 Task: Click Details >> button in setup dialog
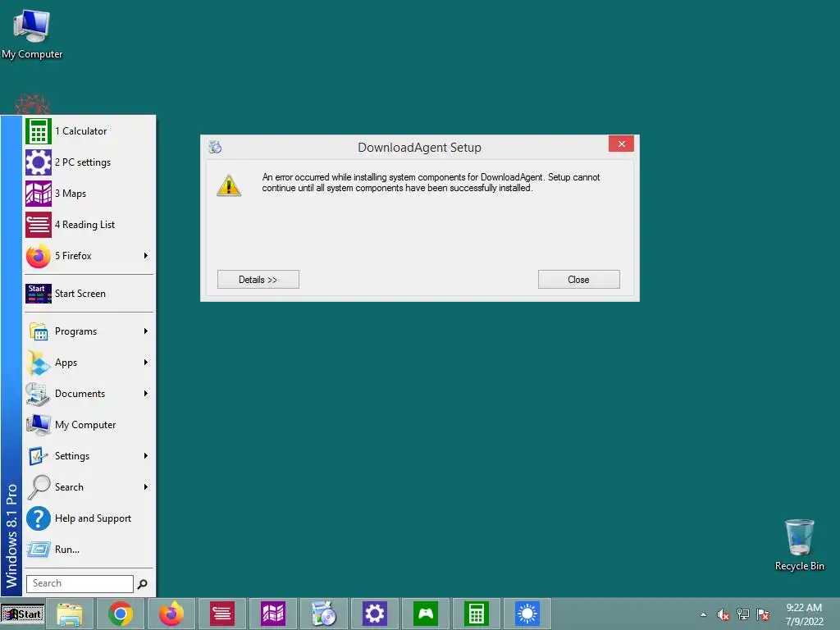pyautogui.click(x=258, y=280)
